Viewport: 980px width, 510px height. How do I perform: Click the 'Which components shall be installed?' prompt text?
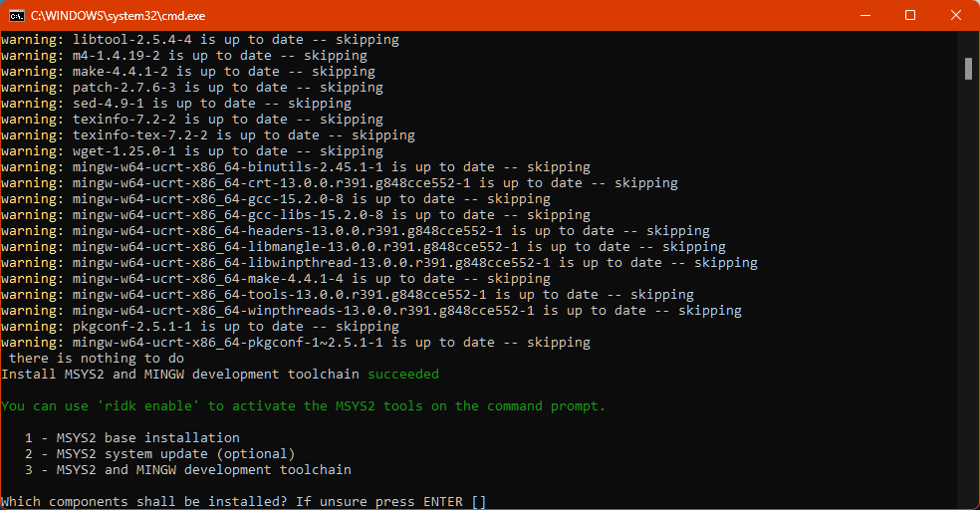click(x=207, y=502)
